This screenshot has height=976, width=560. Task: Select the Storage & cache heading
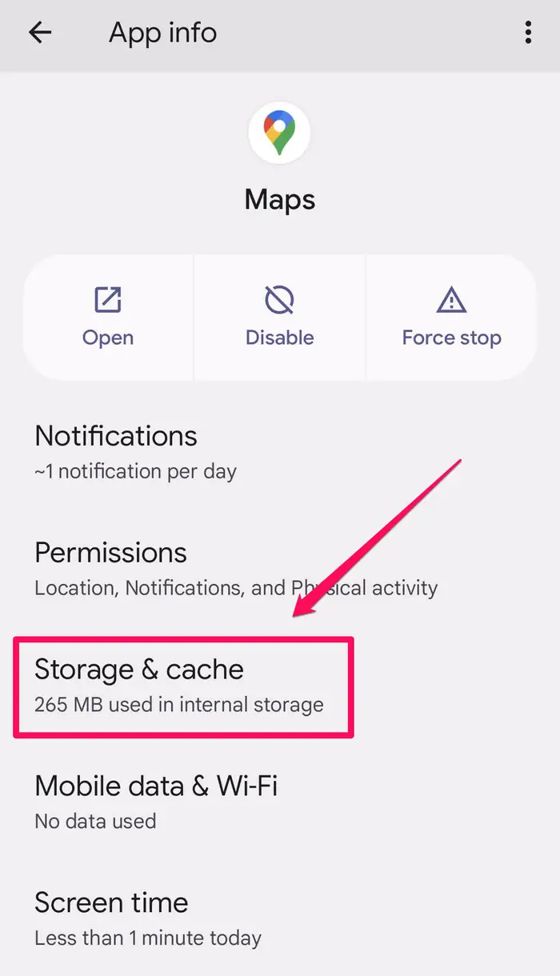click(x=139, y=670)
